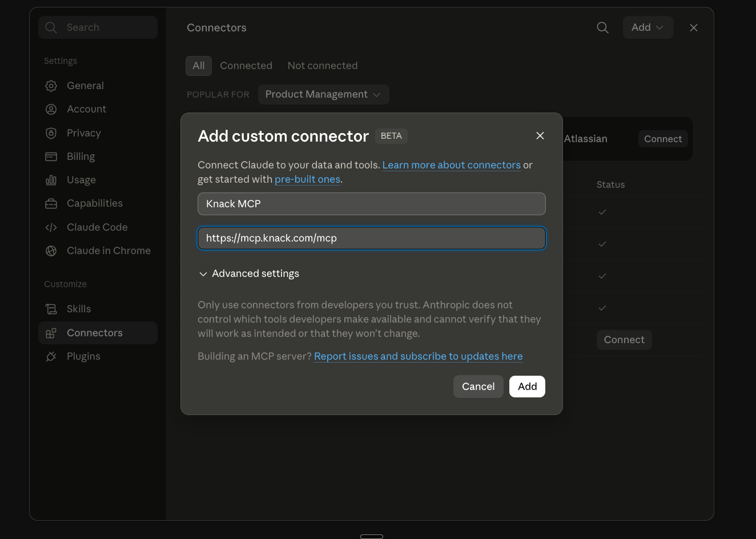
Task: Click Connect button in Status column
Action: point(624,340)
